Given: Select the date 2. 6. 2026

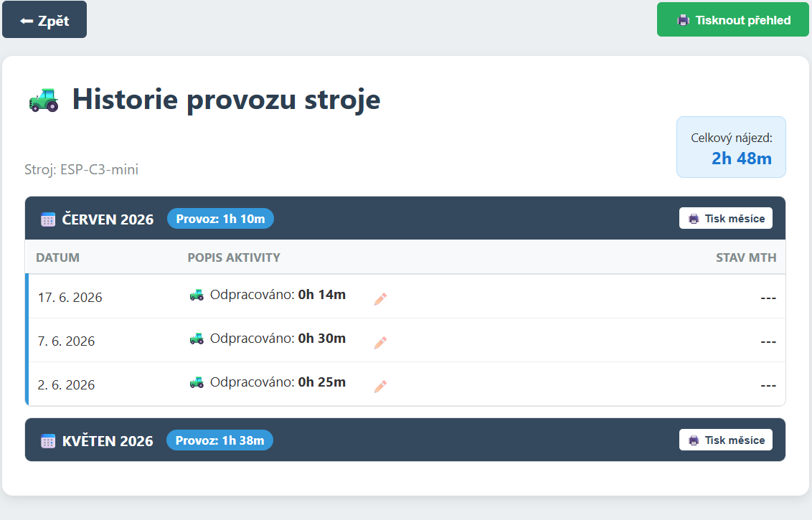Looking at the screenshot, I should click(66, 385).
